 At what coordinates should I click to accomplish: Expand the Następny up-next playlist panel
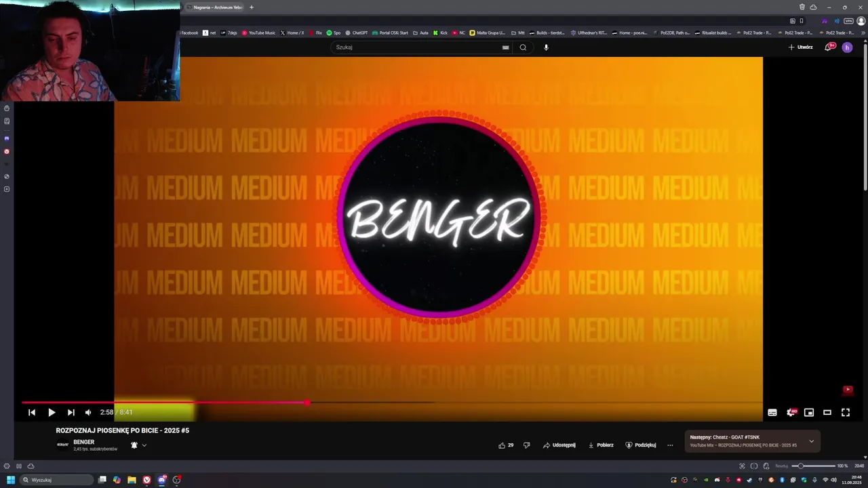pos(811,441)
